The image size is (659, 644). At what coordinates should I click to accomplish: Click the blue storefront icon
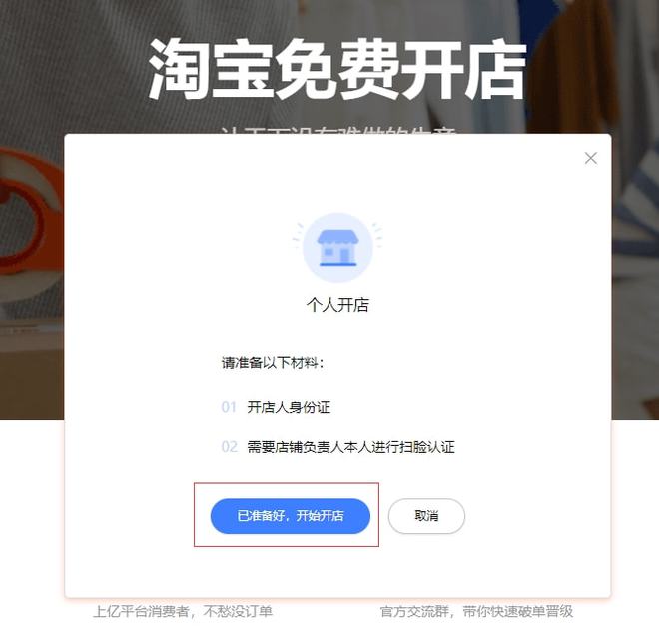[337, 248]
